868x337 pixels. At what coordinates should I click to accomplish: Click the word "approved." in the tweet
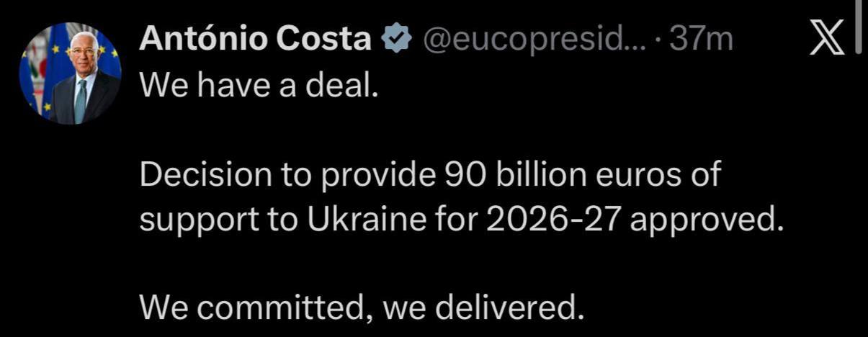(707, 220)
